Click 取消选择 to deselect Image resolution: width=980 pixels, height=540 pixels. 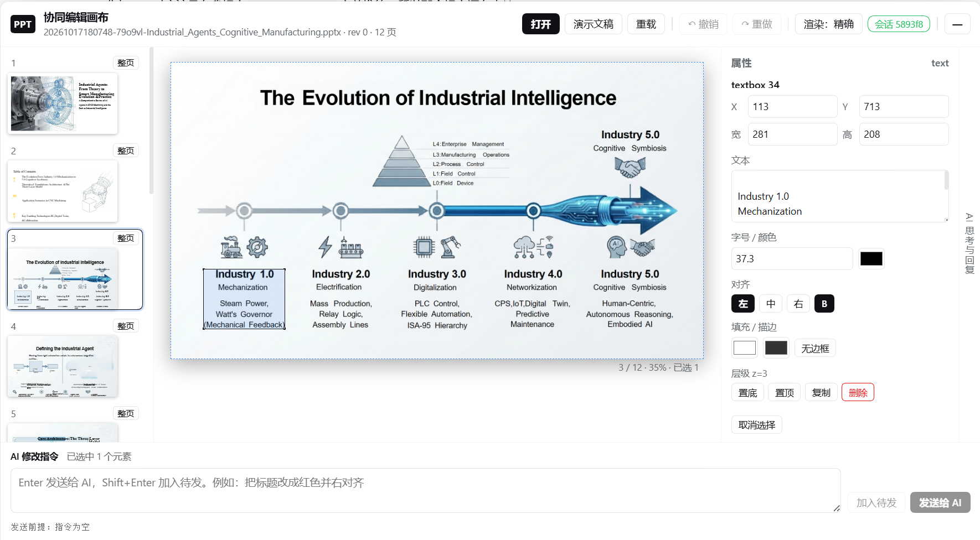click(757, 425)
